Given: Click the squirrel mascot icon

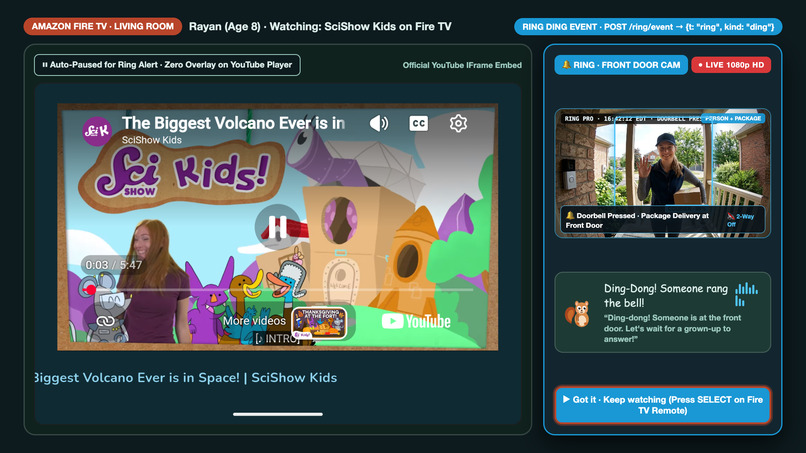Looking at the screenshot, I should 578,314.
